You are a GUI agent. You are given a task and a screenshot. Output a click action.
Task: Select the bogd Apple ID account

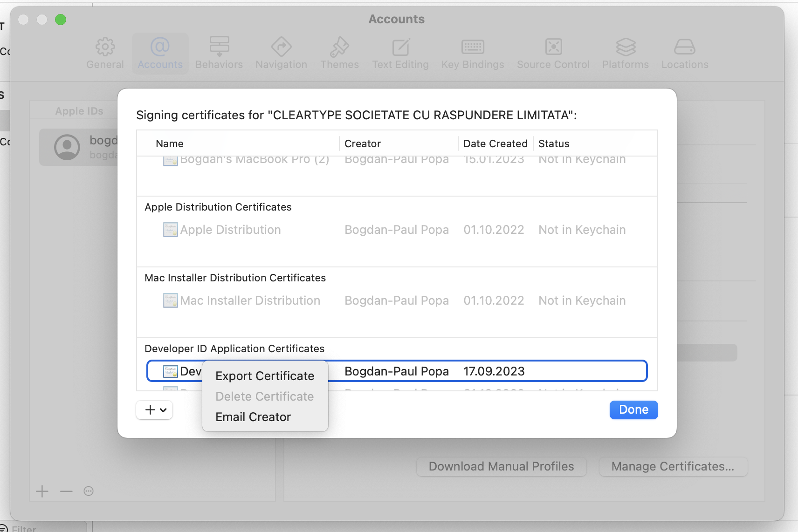click(x=78, y=147)
